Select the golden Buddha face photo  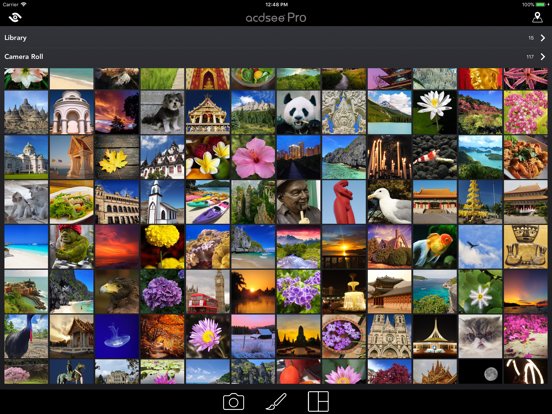[480, 79]
